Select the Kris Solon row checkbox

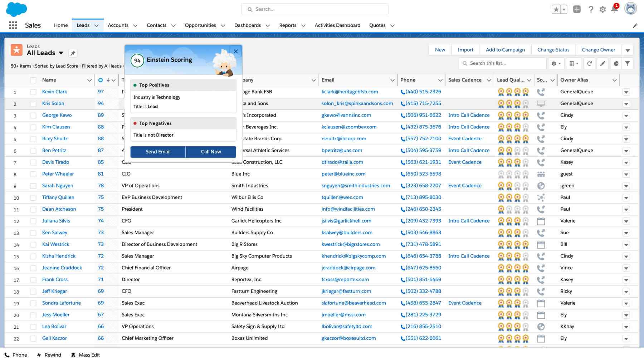(x=33, y=104)
